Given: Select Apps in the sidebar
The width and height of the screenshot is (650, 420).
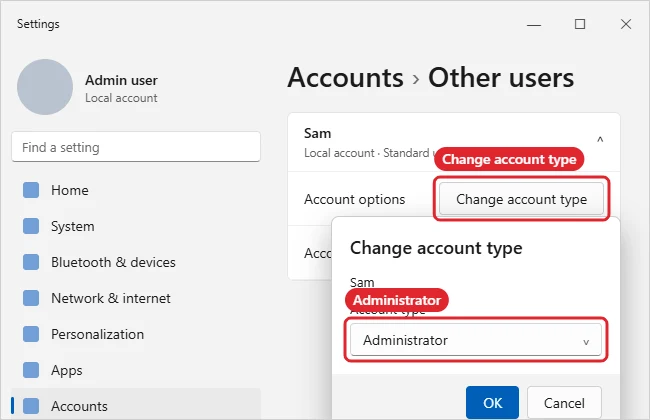Looking at the screenshot, I should 136,370.
